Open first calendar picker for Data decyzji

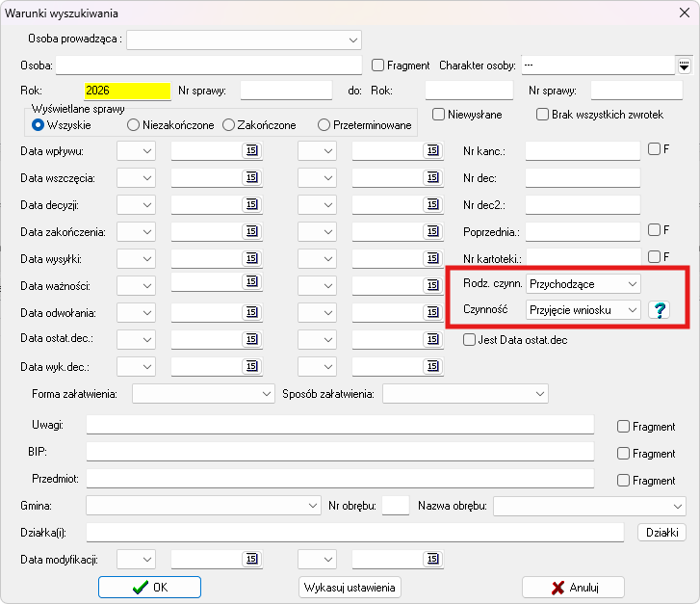[252, 204]
